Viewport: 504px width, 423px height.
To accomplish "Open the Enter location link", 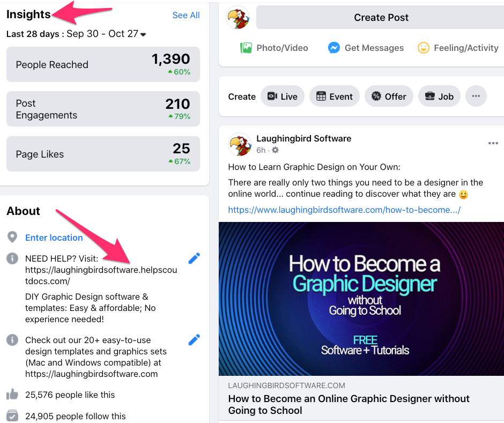I will pyautogui.click(x=54, y=238).
